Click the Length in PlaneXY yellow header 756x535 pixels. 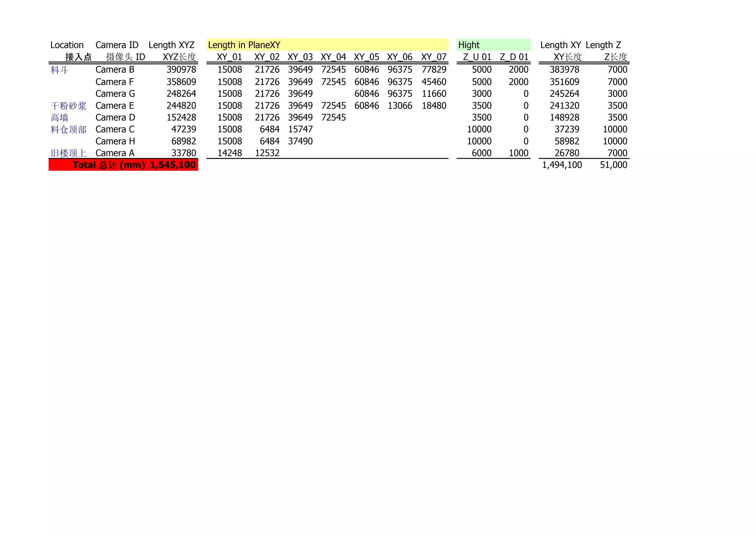pos(244,45)
